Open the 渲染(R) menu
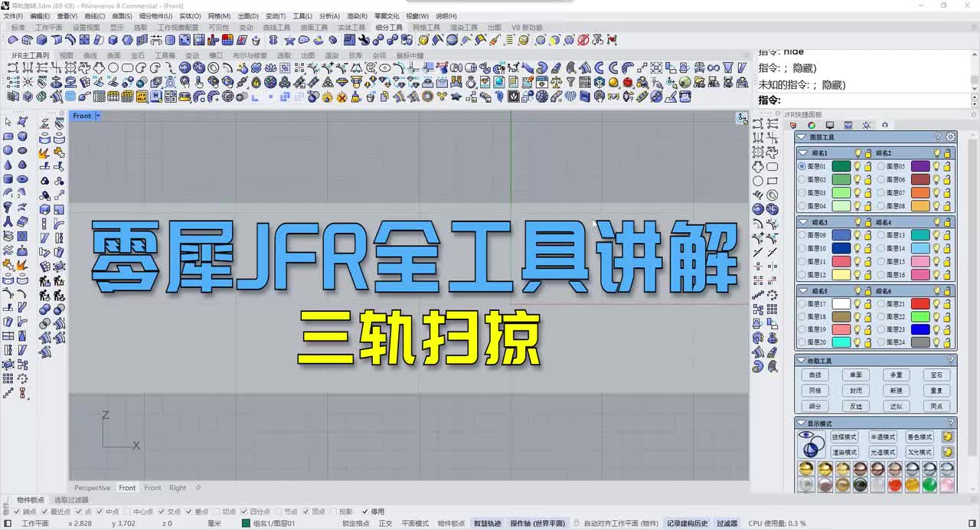 point(357,16)
